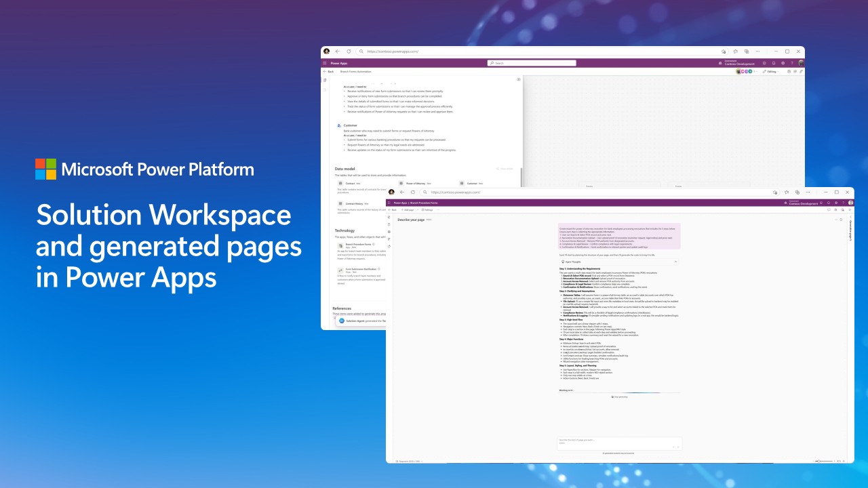This screenshot has width=868, height=488.
Task: Click the describe page prompt text box
Action: pyautogui.click(x=619, y=443)
